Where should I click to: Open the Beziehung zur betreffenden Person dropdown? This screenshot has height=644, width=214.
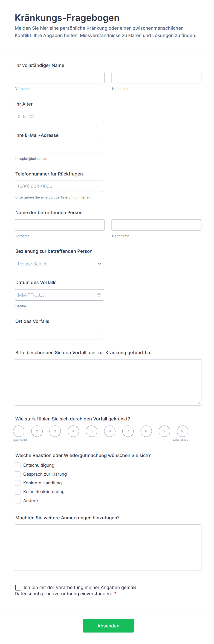click(59, 264)
